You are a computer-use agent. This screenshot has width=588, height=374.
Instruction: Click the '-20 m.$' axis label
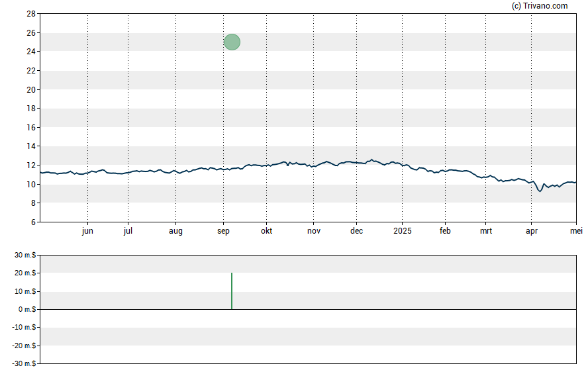click(x=24, y=346)
